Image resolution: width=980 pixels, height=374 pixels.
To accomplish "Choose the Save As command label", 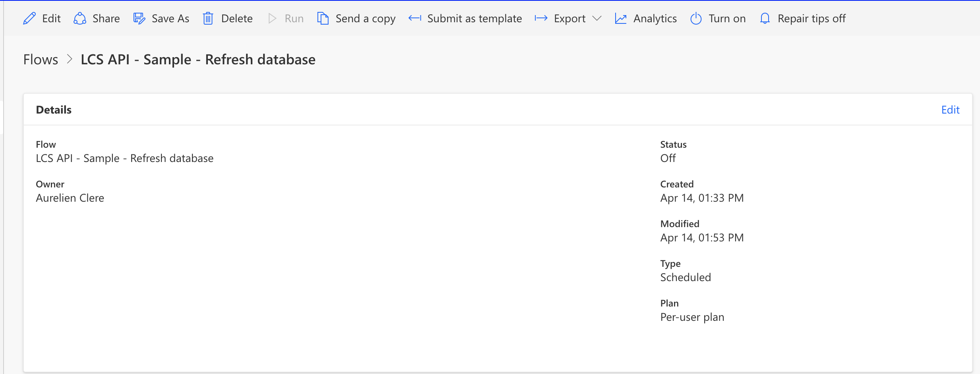I will coord(170,19).
